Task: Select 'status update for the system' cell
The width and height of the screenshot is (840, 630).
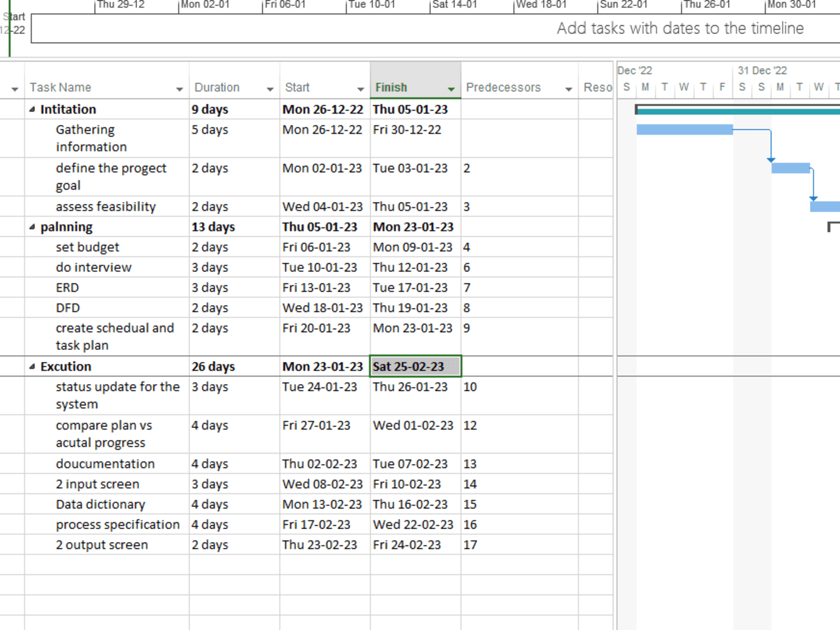Action: (x=106, y=395)
